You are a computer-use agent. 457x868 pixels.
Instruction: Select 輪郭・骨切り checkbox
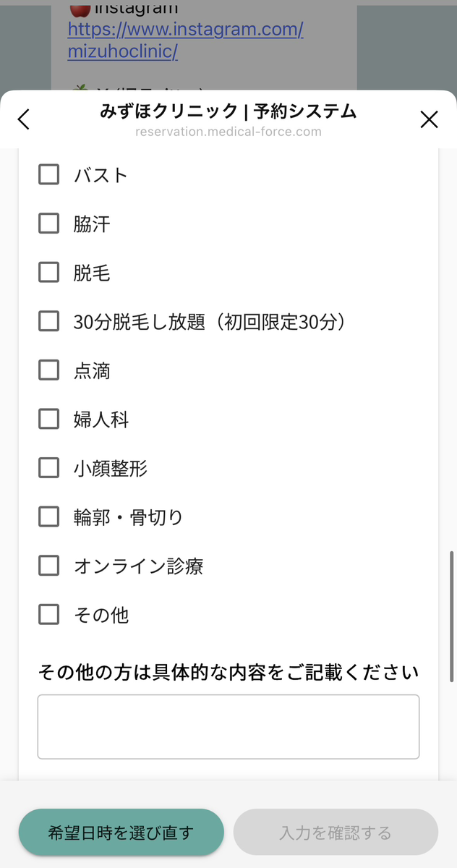click(48, 516)
